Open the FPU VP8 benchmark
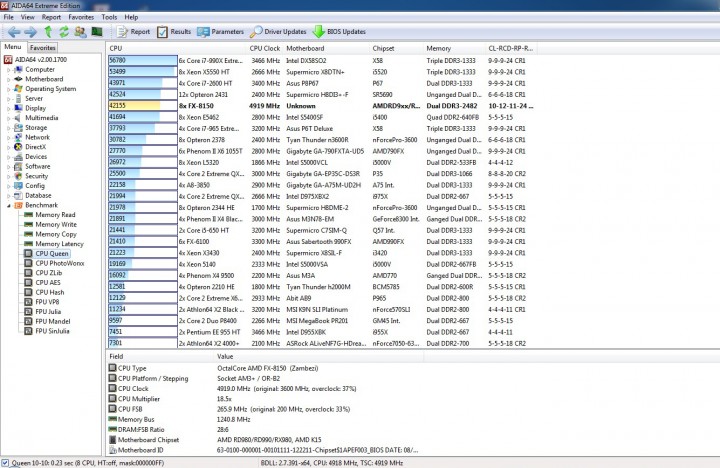This screenshot has height=468, width=720. pos(42,302)
